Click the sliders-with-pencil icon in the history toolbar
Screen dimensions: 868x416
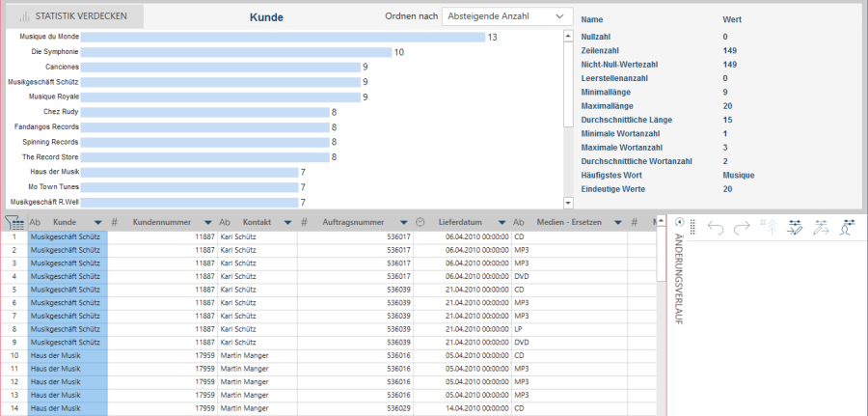pos(796,228)
